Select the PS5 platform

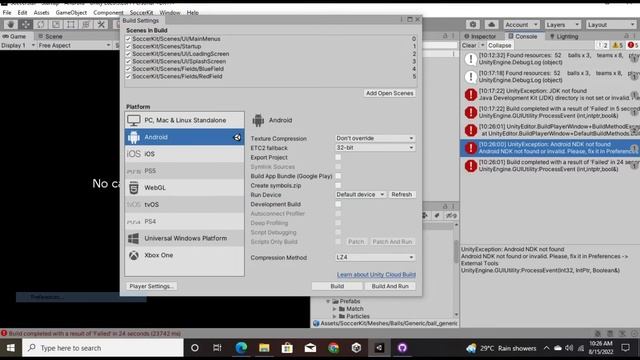coord(184,171)
